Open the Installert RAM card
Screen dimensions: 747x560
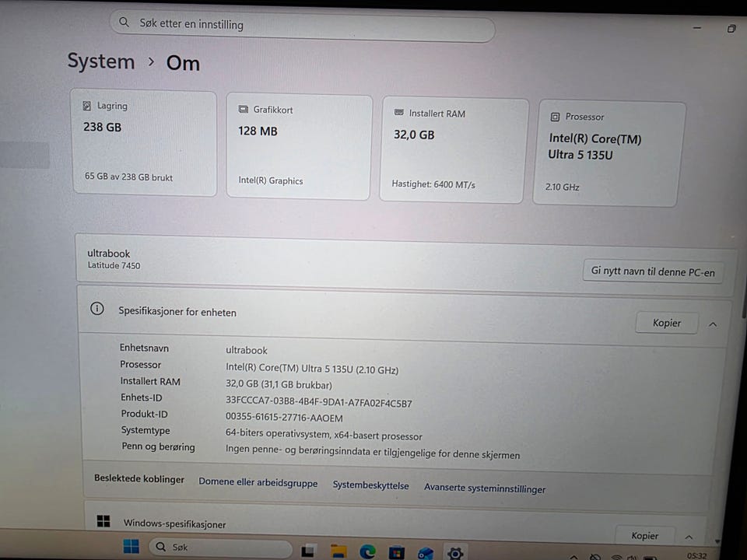(x=454, y=150)
